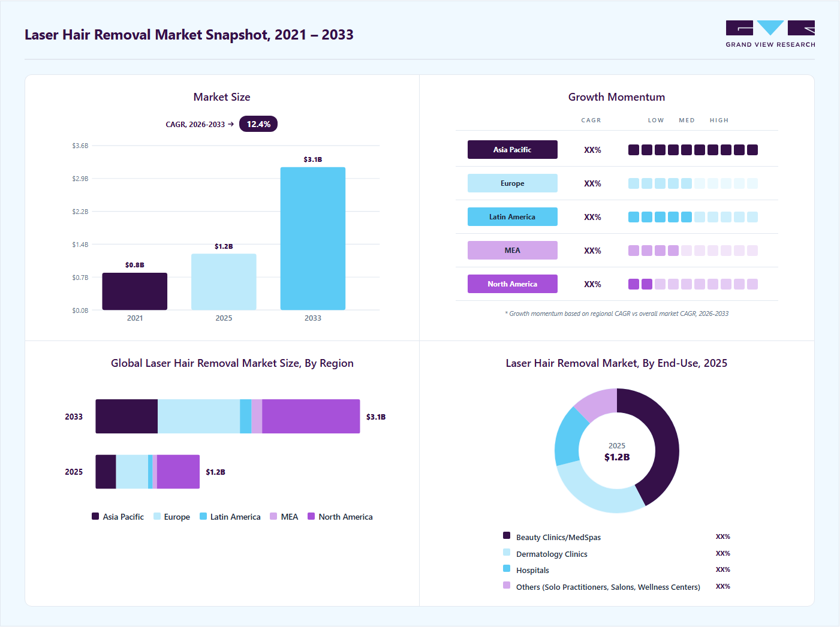Click the $3.1B label beside the 2033 stacked bar
The height and width of the screenshot is (627, 840).
coord(376,417)
